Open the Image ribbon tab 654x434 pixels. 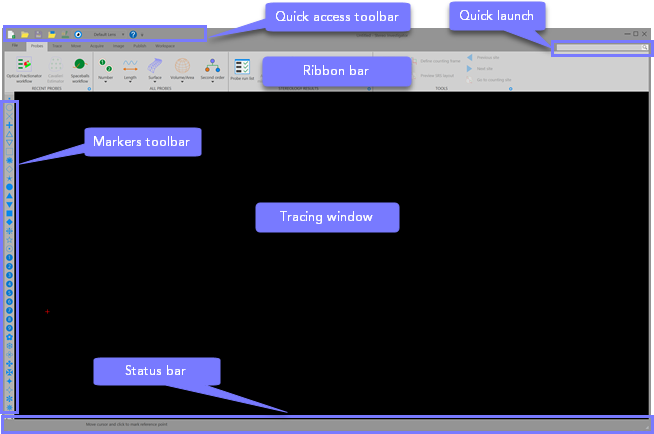pos(118,46)
